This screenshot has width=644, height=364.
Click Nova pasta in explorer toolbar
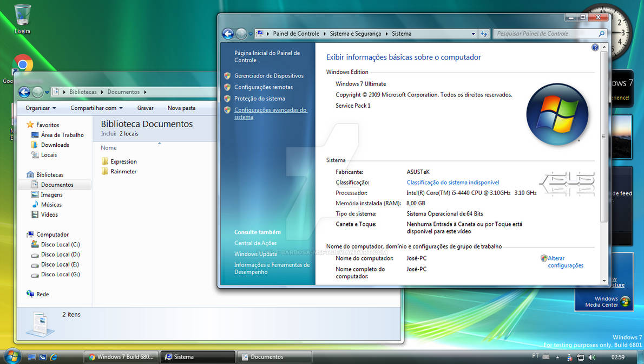pyautogui.click(x=181, y=108)
